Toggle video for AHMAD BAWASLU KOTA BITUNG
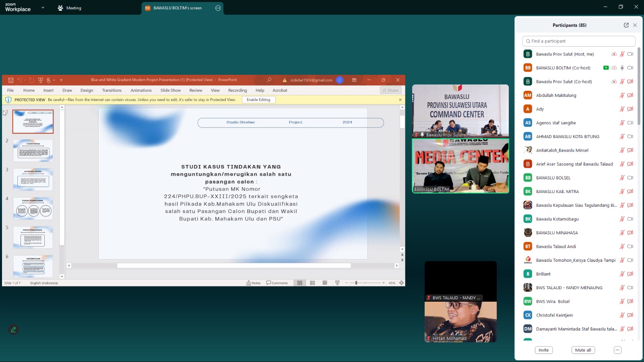644x362 pixels. [630, 136]
